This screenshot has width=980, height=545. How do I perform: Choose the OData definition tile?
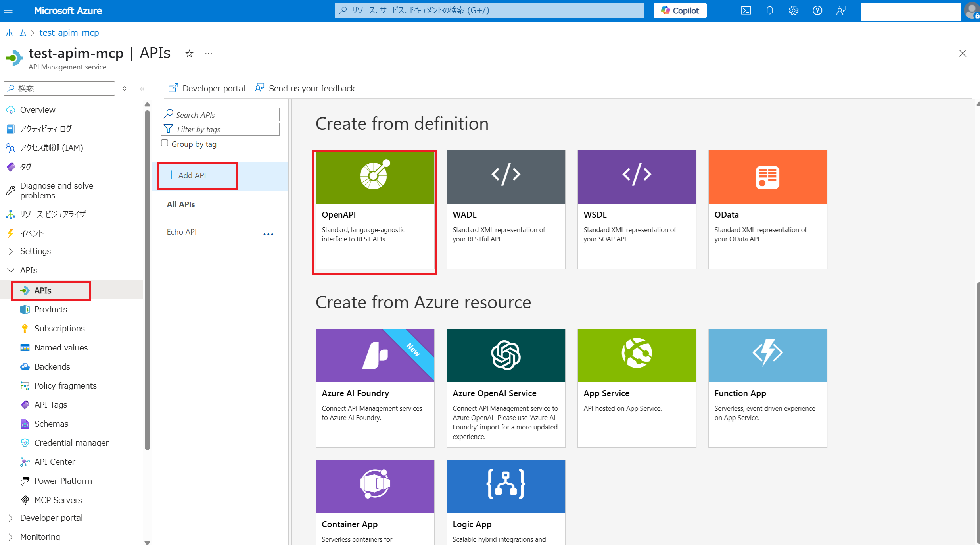click(x=767, y=210)
